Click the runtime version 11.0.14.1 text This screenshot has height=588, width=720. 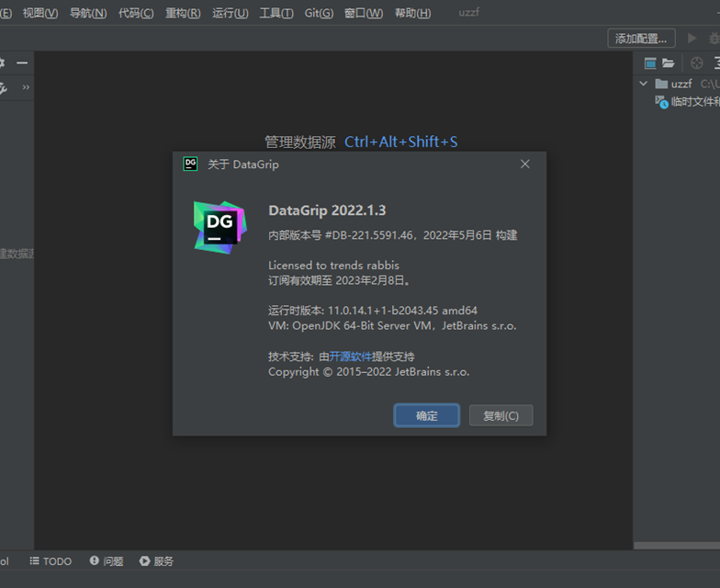(x=373, y=311)
